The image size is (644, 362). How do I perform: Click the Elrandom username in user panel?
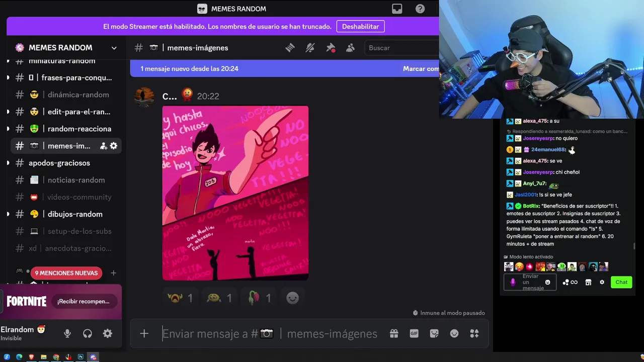pos(17,330)
